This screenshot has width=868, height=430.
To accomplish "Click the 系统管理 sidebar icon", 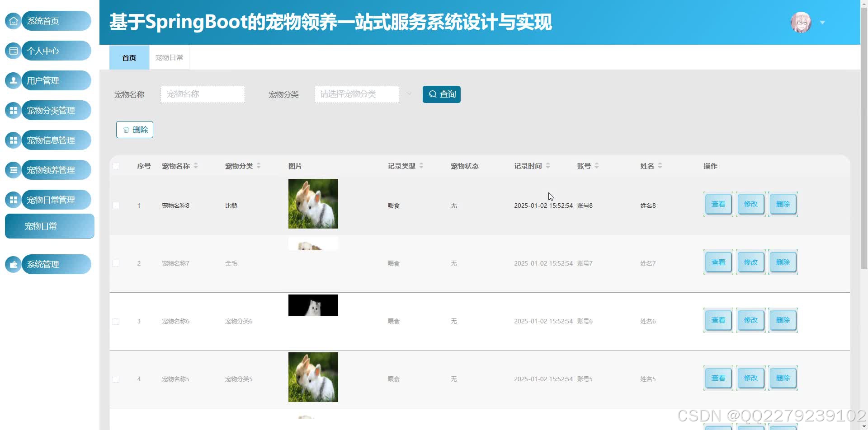I will pyautogui.click(x=13, y=264).
